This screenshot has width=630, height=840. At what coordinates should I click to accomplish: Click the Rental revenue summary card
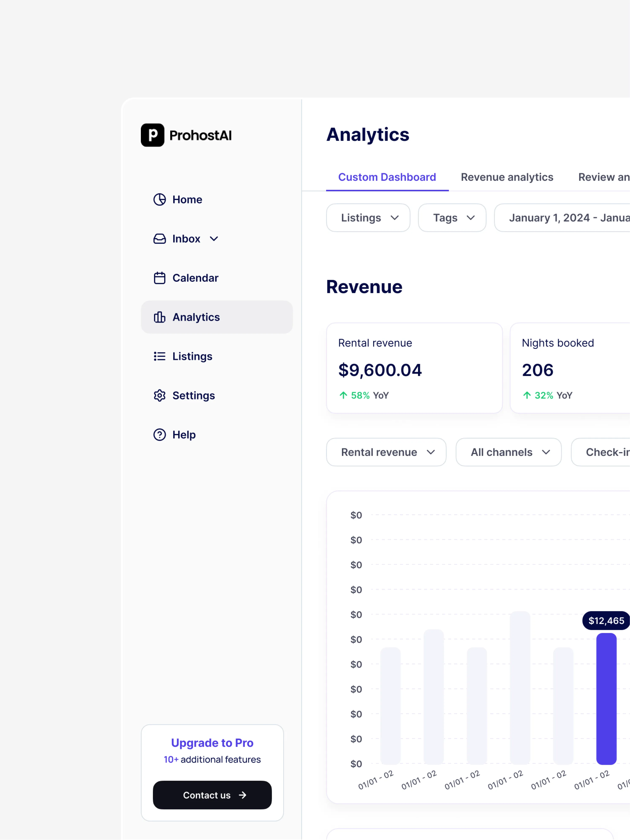click(414, 368)
